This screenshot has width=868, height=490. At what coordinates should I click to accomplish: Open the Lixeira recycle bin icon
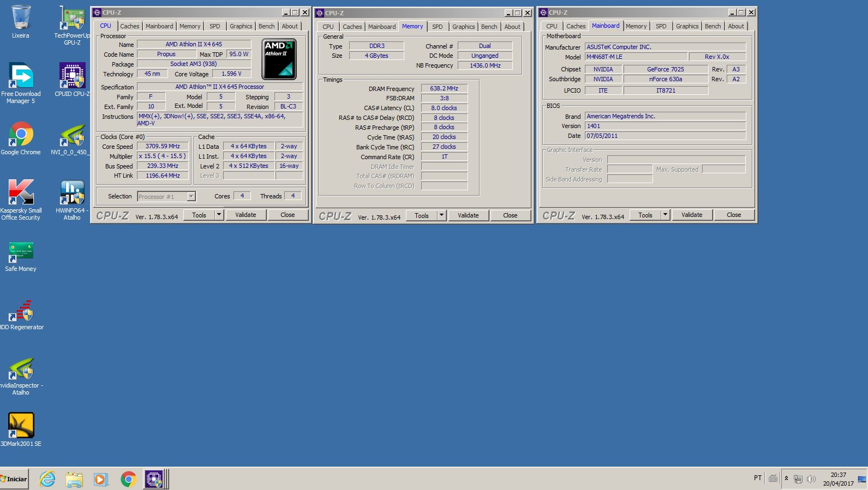tap(21, 22)
